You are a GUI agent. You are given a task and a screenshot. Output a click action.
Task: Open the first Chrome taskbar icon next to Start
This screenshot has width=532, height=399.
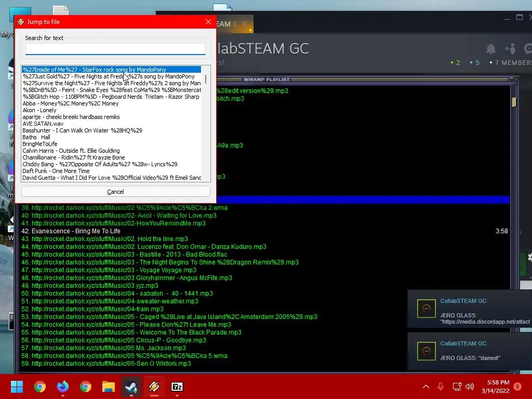pos(39,387)
